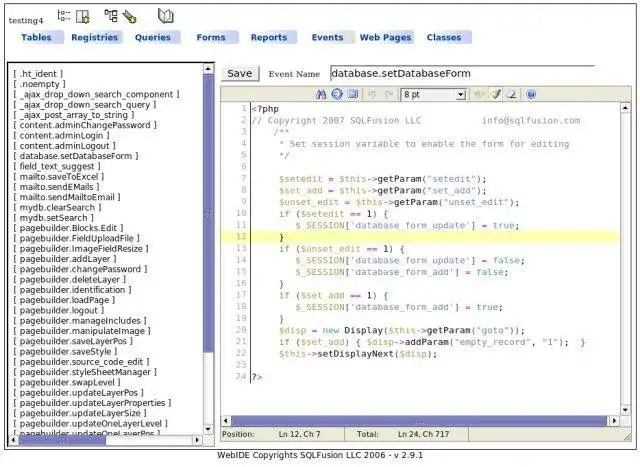Open the documentation book icon
The height and width of the screenshot is (467, 640).
(x=165, y=16)
